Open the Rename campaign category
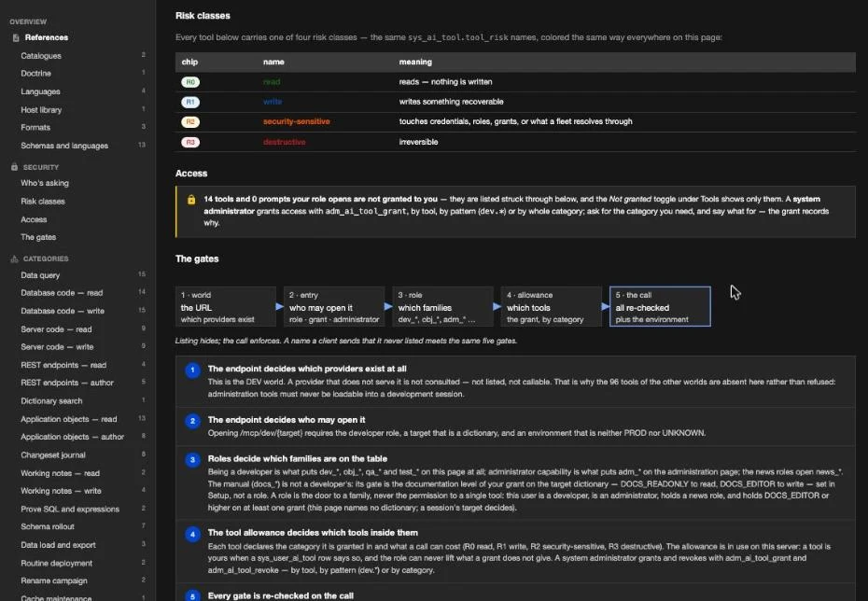This screenshot has height=601, width=868. pyautogui.click(x=54, y=581)
